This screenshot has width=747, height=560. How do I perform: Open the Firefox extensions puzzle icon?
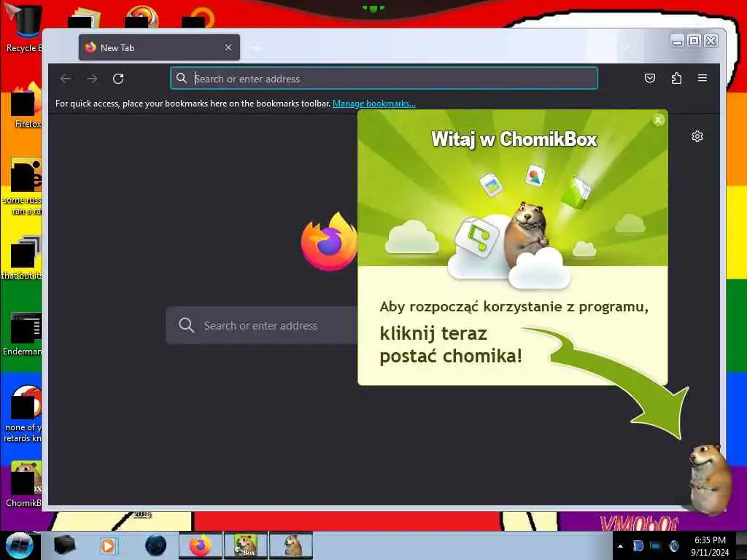pyautogui.click(x=676, y=78)
